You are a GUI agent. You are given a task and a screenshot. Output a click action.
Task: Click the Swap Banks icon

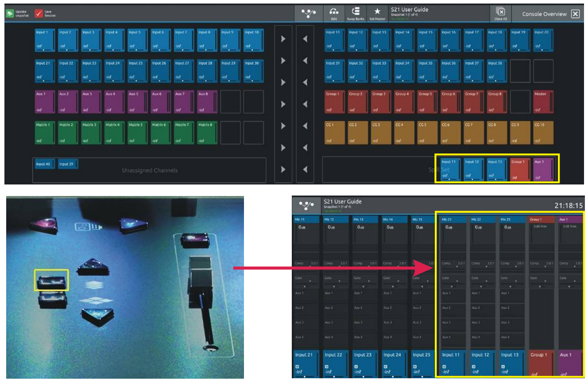(x=356, y=12)
